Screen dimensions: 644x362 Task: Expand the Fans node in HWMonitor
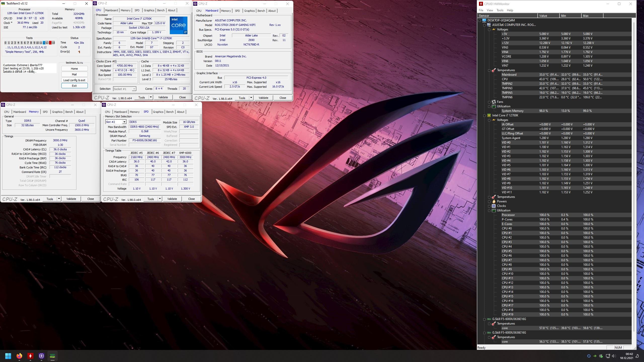[489, 102]
